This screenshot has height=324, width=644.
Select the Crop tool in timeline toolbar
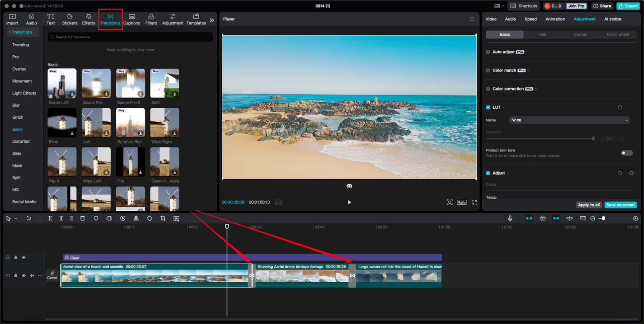(x=163, y=218)
